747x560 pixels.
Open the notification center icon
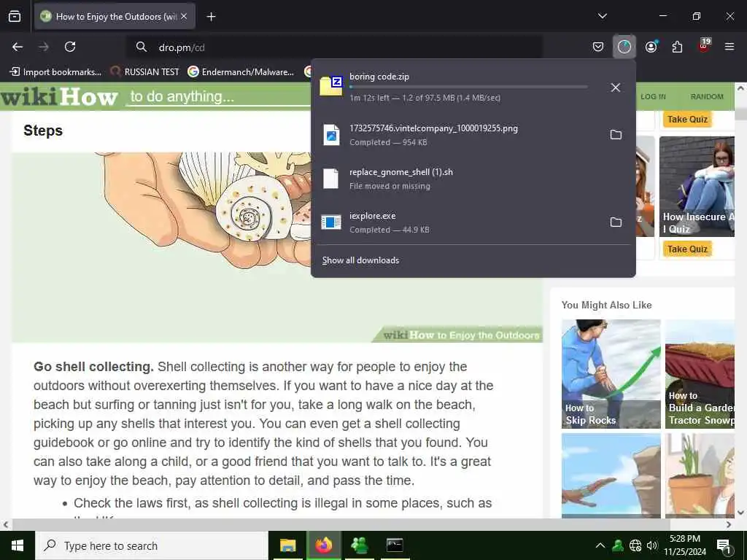(x=724, y=545)
